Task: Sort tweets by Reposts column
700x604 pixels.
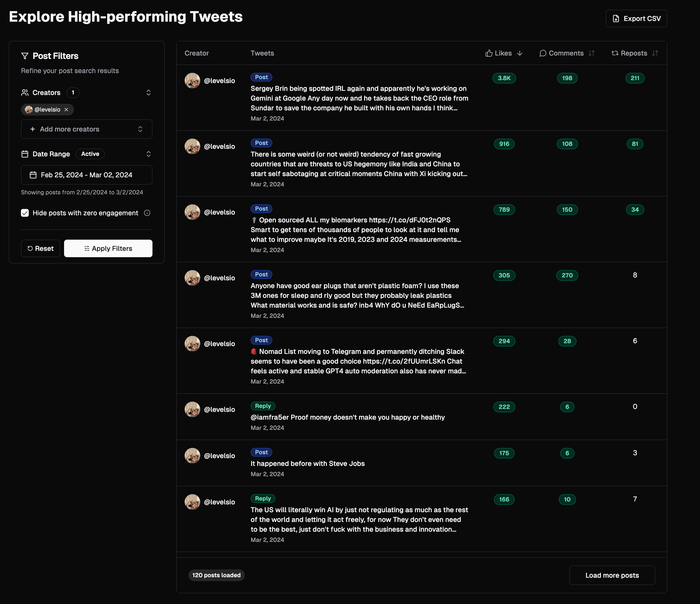Action: pyautogui.click(x=655, y=53)
